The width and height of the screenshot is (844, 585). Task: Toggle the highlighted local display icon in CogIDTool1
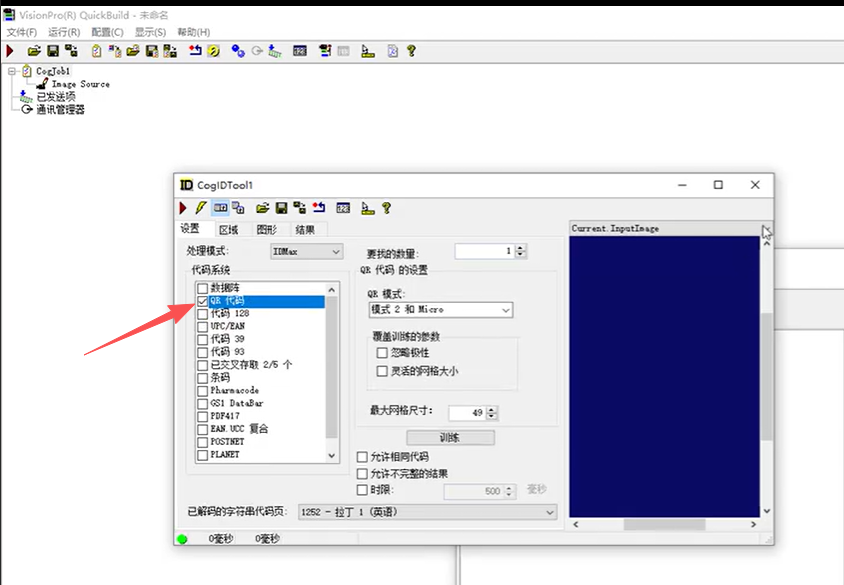[220, 208]
